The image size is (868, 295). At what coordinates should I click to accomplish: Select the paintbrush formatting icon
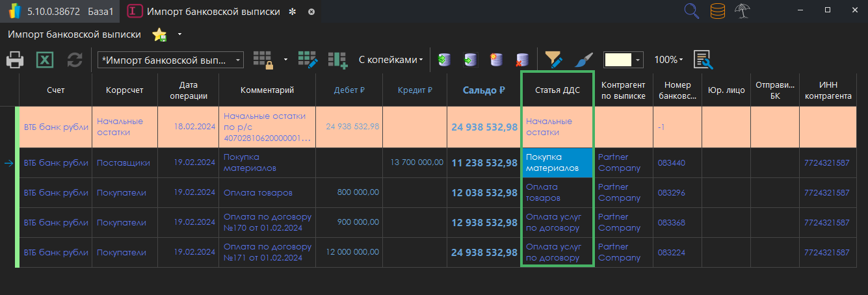click(x=584, y=60)
